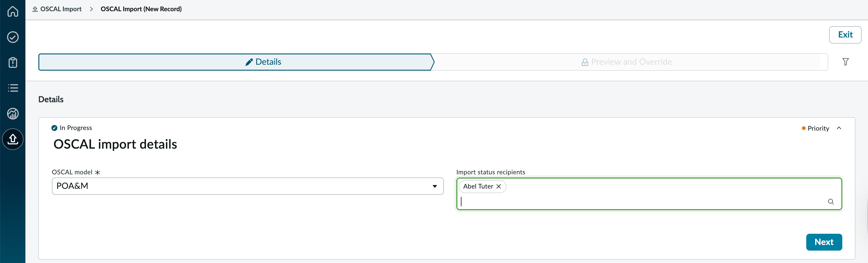Open the OSCAL model dropdown
868x263 pixels.
pyautogui.click(x=248, y=186)
